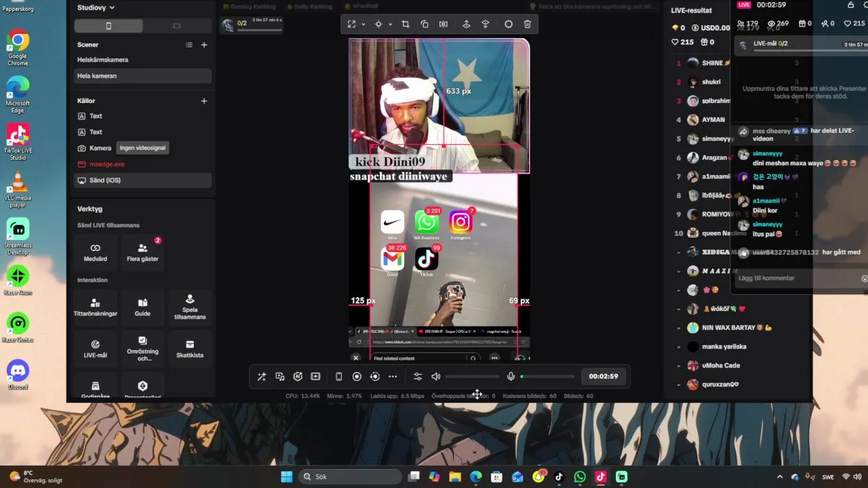Select the msedge.exe source
This screenshot has width=868, height=488.
coord(142,164)
